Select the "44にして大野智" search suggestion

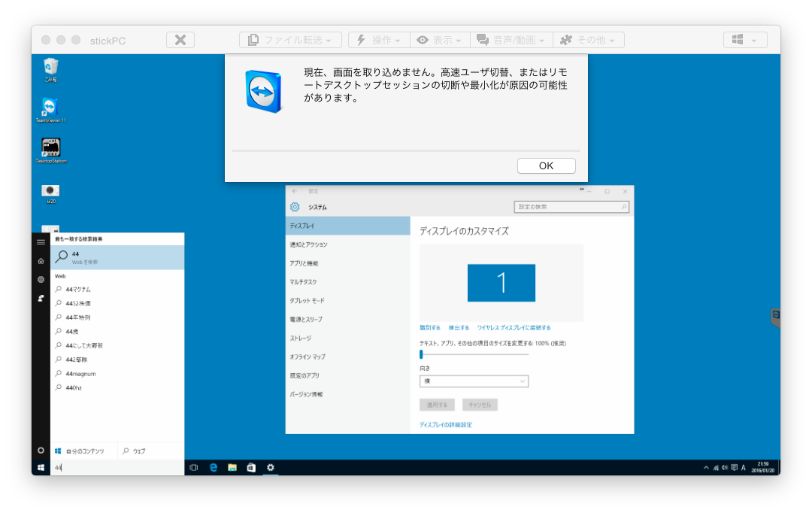point(117,345)
